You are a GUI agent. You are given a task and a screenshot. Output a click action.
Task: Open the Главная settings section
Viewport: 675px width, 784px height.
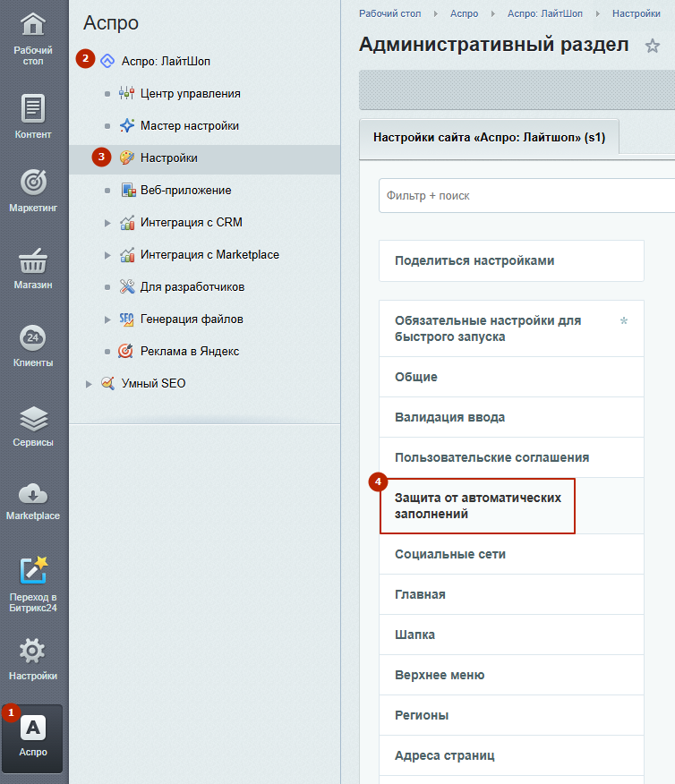pos(511,594)
